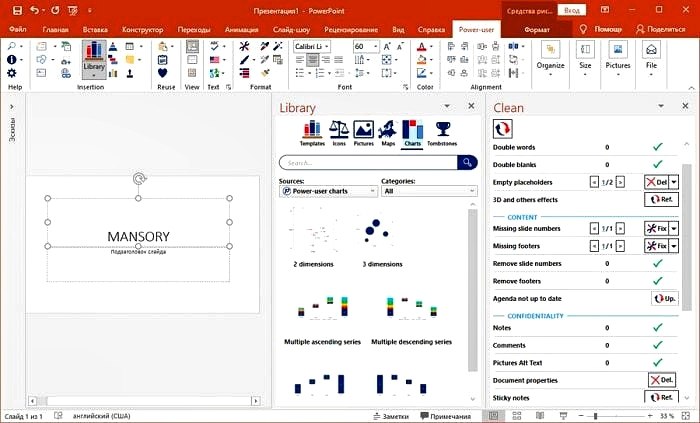This screenshot has width=700, height=423.
Task: Open Del dropdown arrow for Empty placeholders
Action: [x=674, y=182]
